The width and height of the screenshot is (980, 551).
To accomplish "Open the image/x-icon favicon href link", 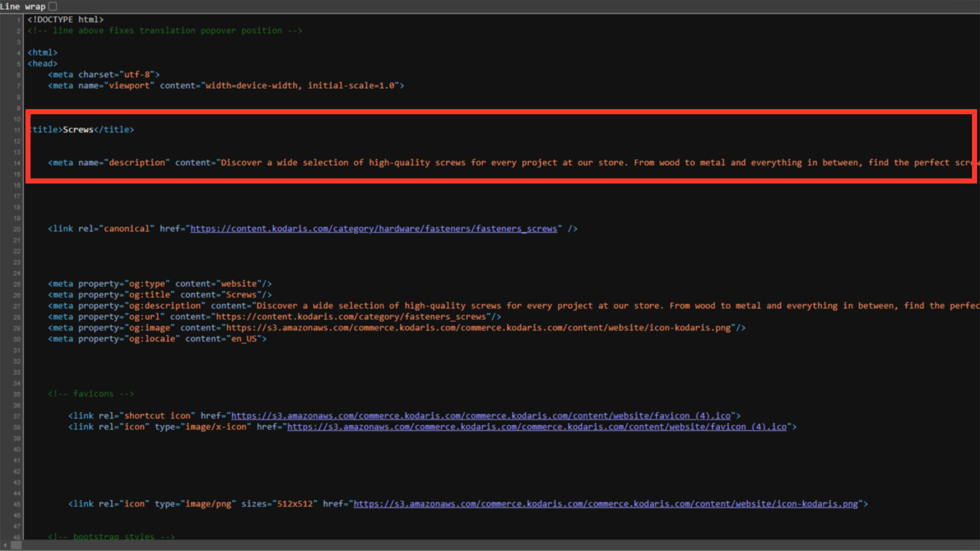I will pos(536,427).
